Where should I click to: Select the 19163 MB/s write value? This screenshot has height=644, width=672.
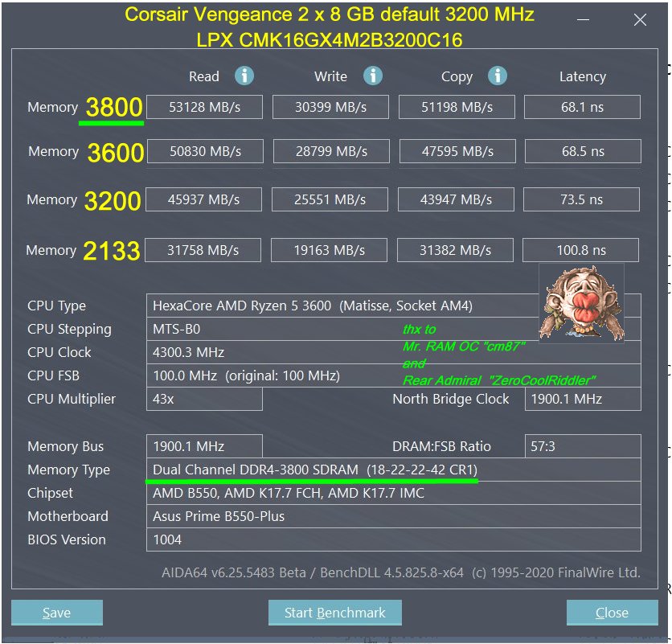(x=329, y=250)
